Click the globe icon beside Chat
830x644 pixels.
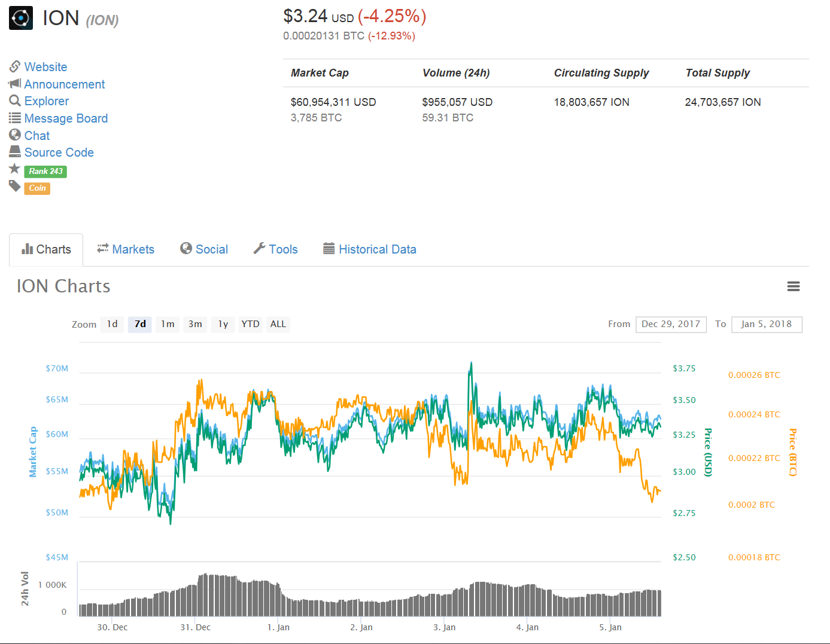click(x=15, y=135)
